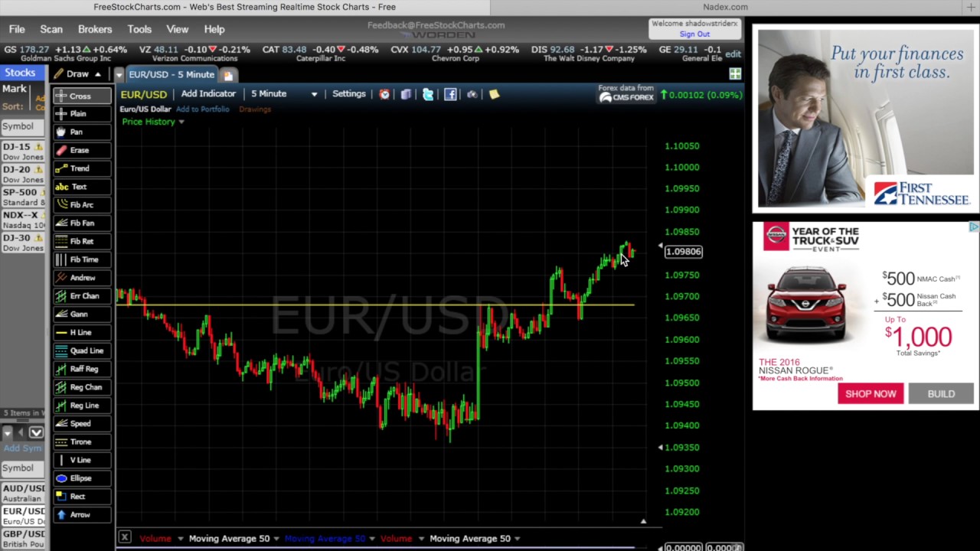Open the File menu
980x551 pixels.
17,29
